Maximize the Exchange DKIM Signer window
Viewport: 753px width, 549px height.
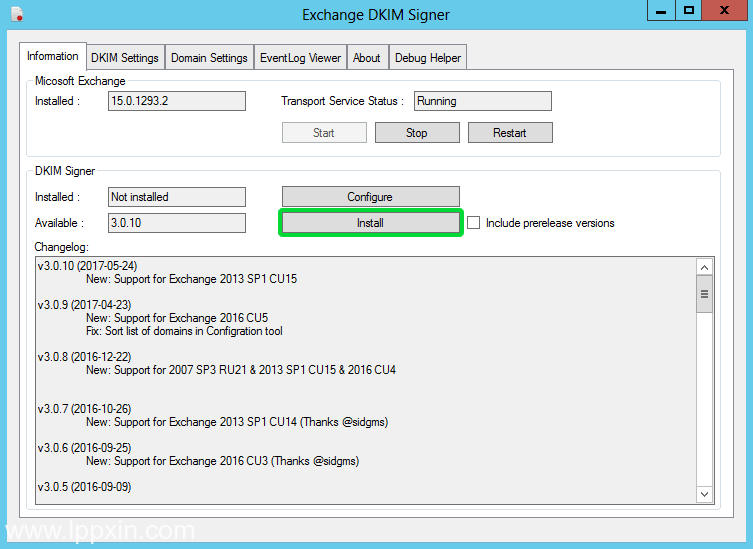(x=689, y=11)
